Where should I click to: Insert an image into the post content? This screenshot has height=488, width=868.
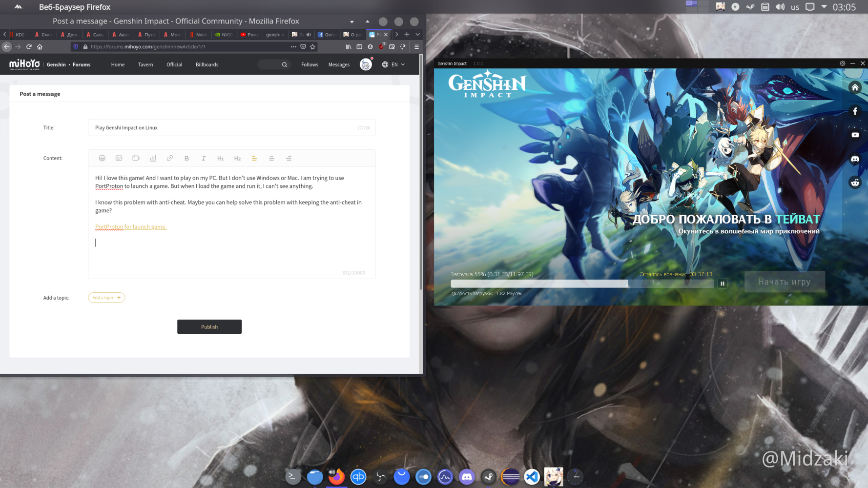[x=119, y=158]
